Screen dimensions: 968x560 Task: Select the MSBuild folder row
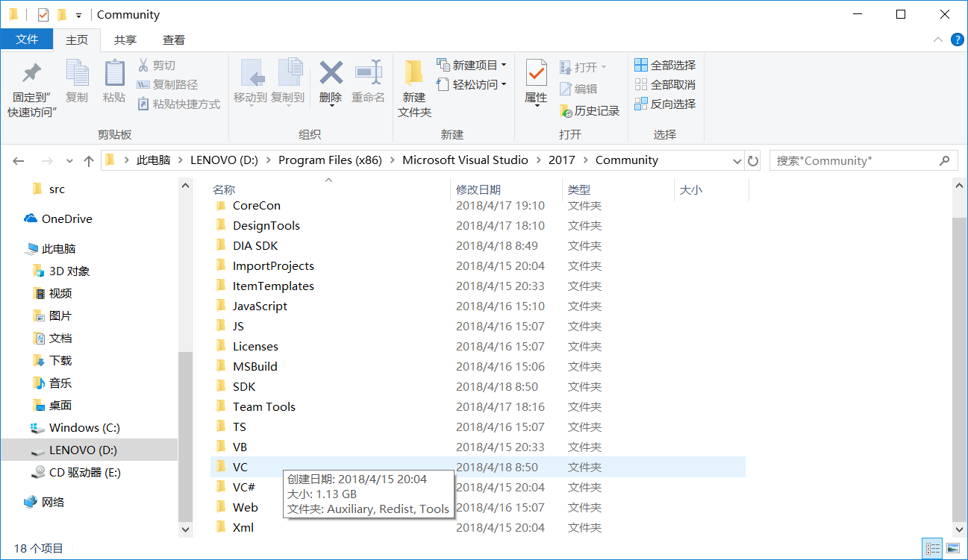coord(478,367)
